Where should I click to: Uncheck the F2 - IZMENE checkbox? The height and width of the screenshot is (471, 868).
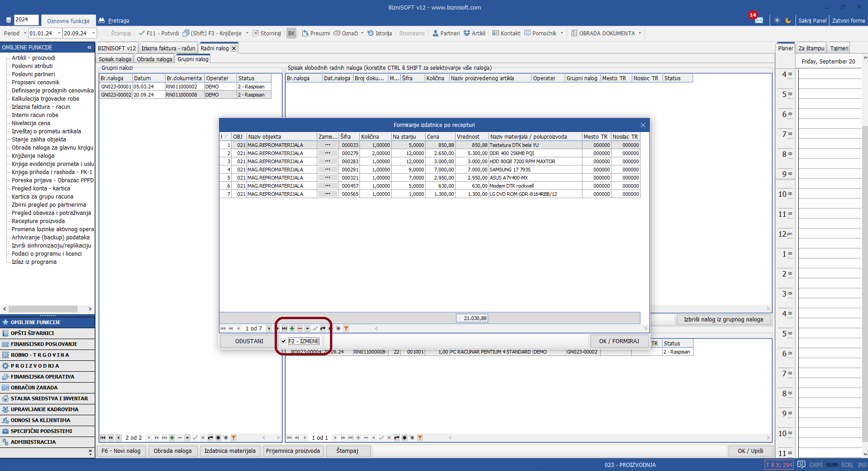(284, 341)
